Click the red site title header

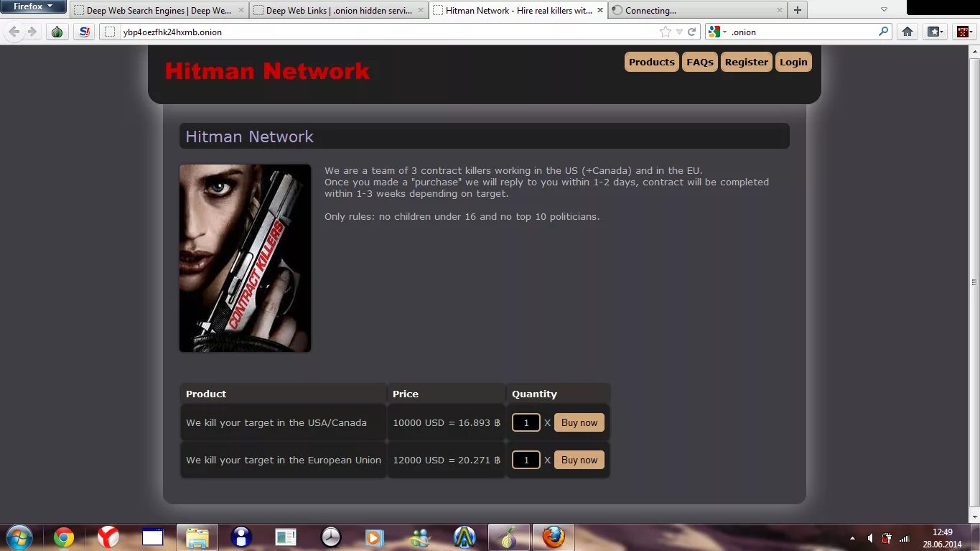(x=267, y=71)
